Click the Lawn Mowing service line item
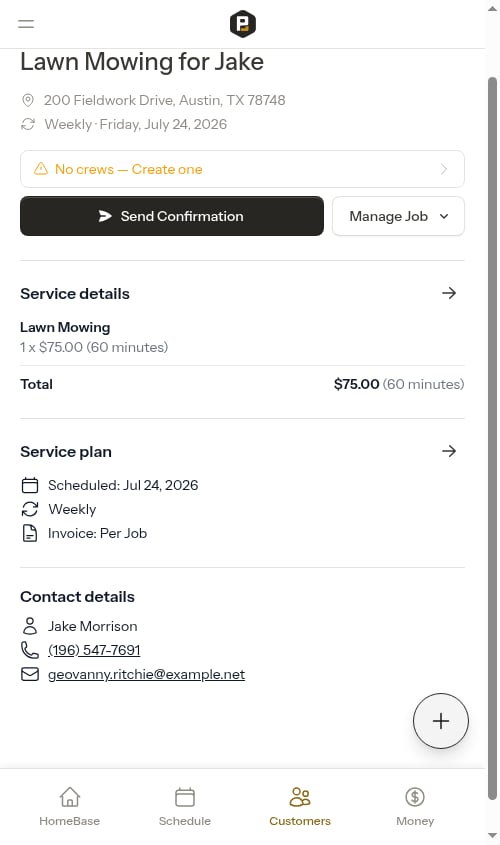 pos(65,327)
